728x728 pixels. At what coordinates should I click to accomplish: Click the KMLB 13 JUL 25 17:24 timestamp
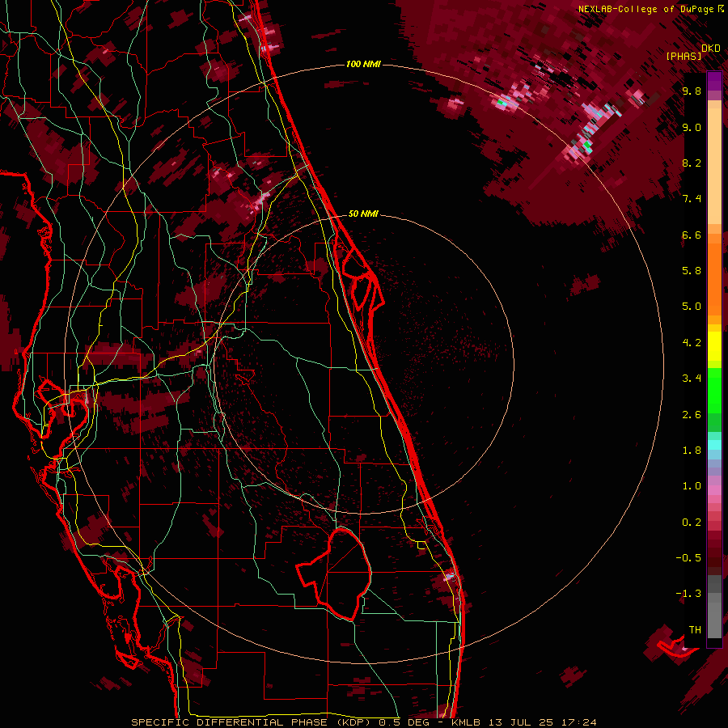click(524, 722)
